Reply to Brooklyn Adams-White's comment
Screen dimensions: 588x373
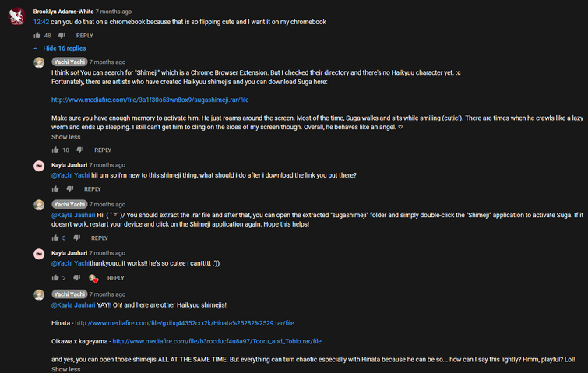(x=84, y=36)
